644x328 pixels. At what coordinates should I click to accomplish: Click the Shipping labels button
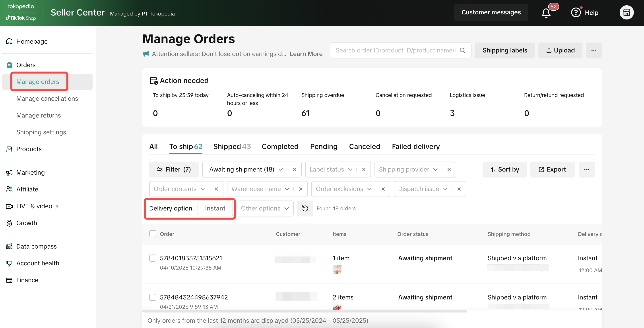click(x=504, y=50)
